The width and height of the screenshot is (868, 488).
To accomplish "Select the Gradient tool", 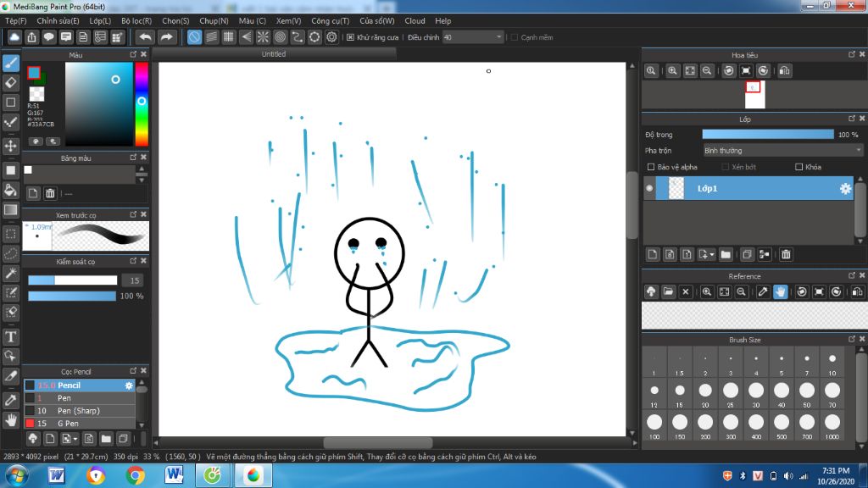I will pos(11,210).
